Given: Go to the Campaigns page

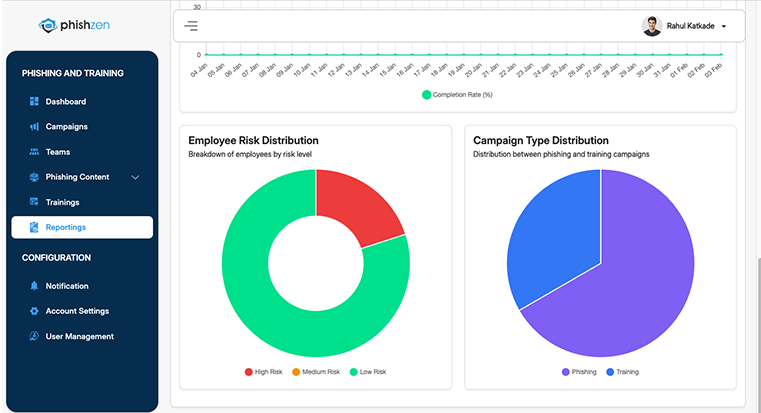Looking at the screenshot, I should click(x=66, y=127).
